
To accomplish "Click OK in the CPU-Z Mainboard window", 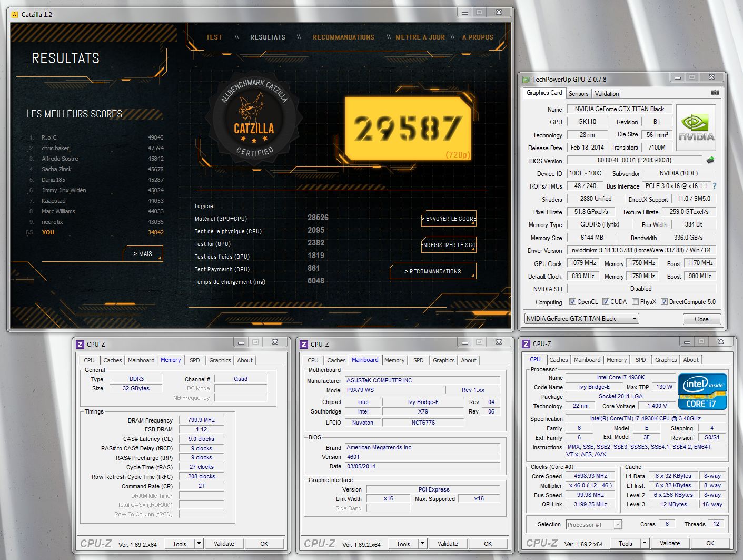I will tap(488, 544).
